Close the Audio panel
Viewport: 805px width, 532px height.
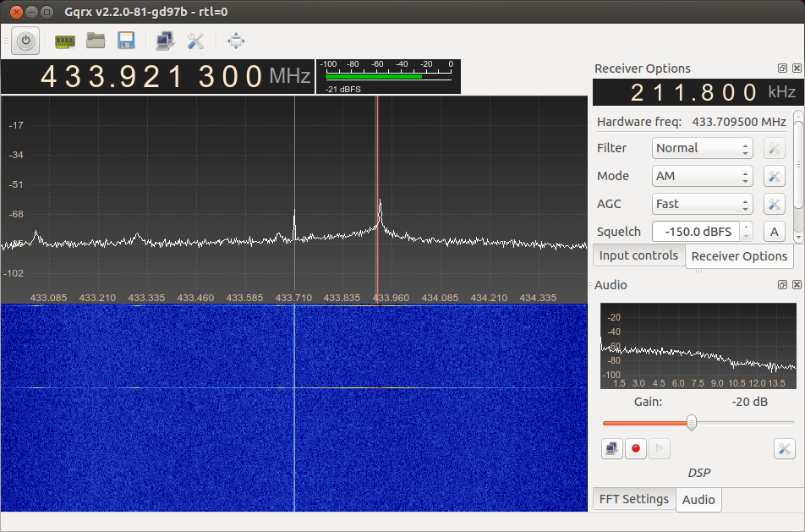(797, 284)
